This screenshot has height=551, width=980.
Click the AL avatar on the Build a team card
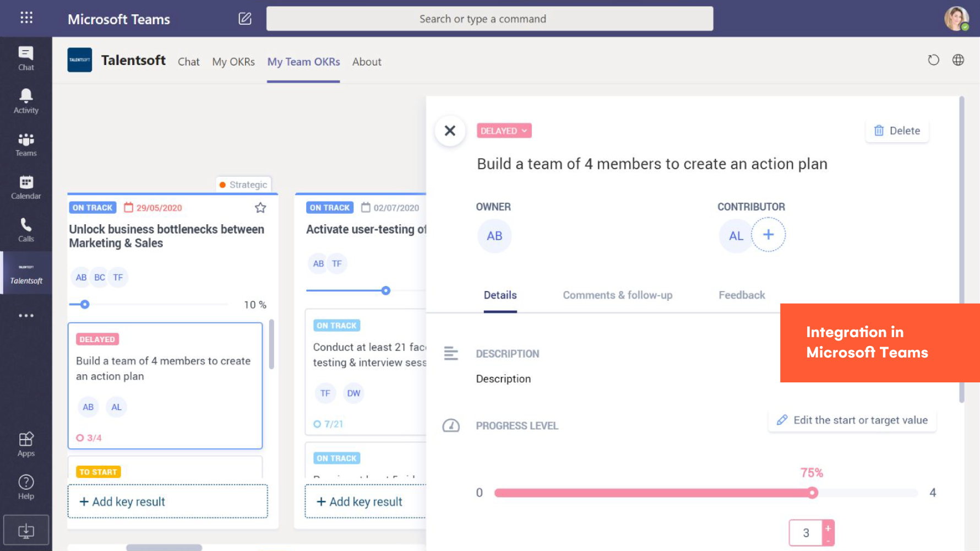coord(116,407)
